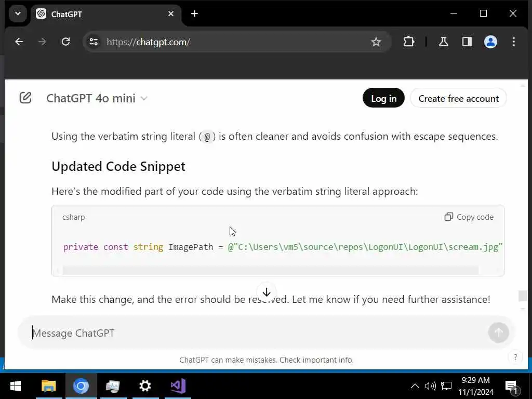Click the chatgpt.com address bar URL
This screenshot has width=532, height=399.
pos(148,42)
